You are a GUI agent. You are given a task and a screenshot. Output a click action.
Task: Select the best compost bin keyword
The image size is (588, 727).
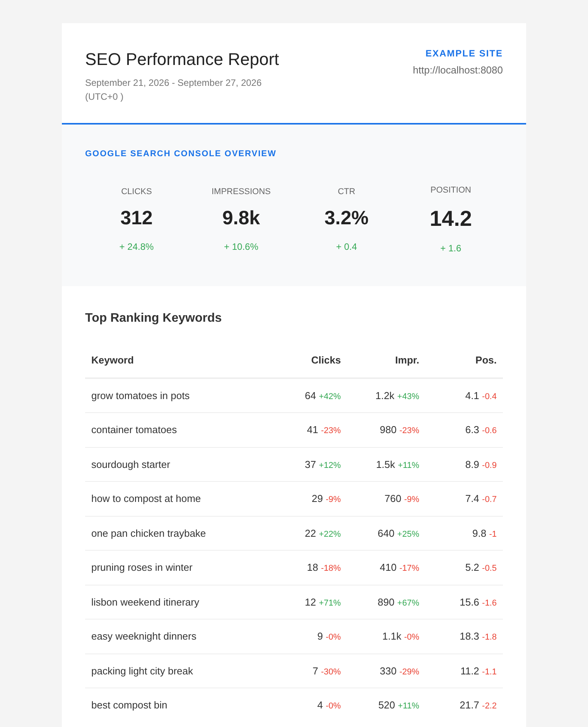click(129, 705)
